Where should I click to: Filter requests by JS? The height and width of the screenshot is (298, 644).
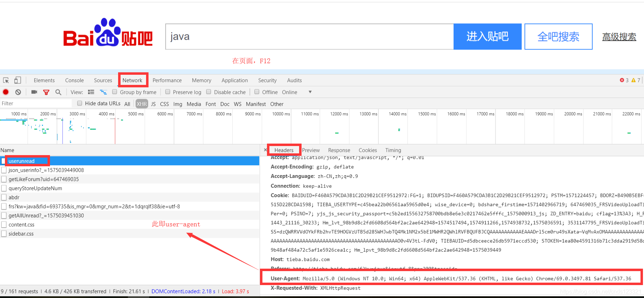[153, 104]
